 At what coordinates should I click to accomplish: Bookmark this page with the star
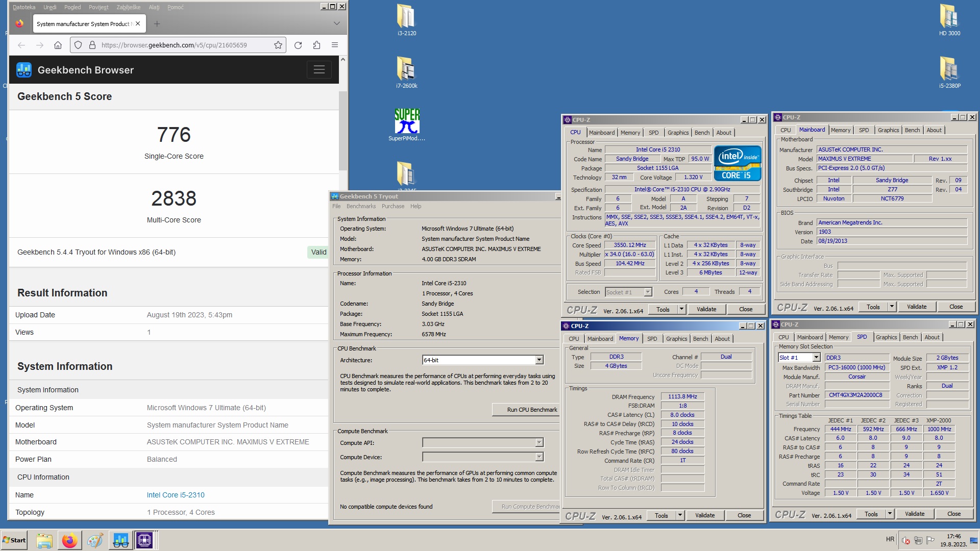coord(278,45)
